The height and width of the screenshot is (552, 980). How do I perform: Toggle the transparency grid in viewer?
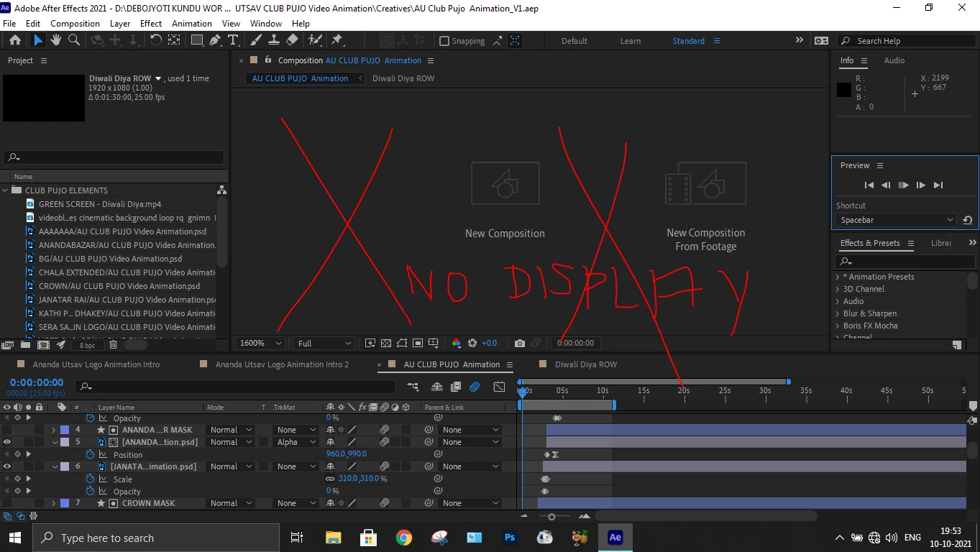pyautogui.click(x=386, y=344)
